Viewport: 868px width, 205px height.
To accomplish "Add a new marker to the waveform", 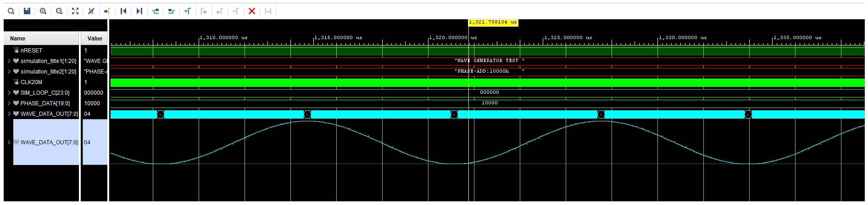I will pos(188,11).
